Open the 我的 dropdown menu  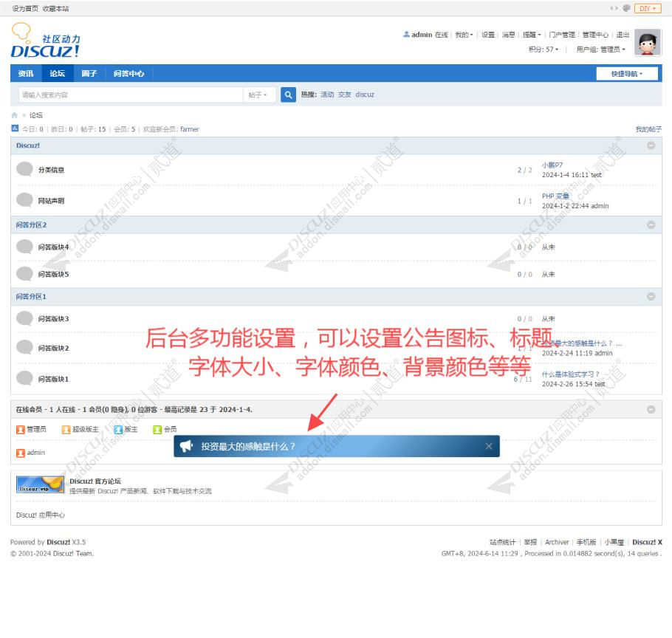click(x=464, y=35)
